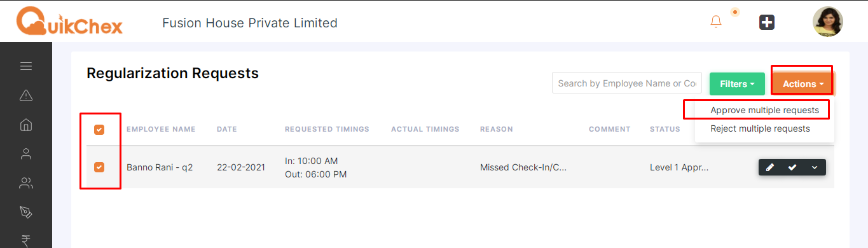The image size is (868, 248).
Task: Expand the Filters dropdown
Action: tap(737, 84)
